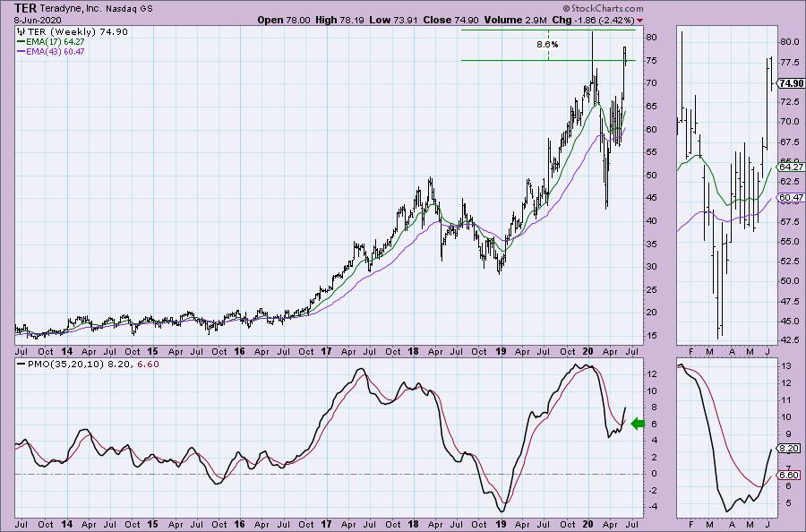Click the EMA(17) 64.27 legend text

click(56, 41)
